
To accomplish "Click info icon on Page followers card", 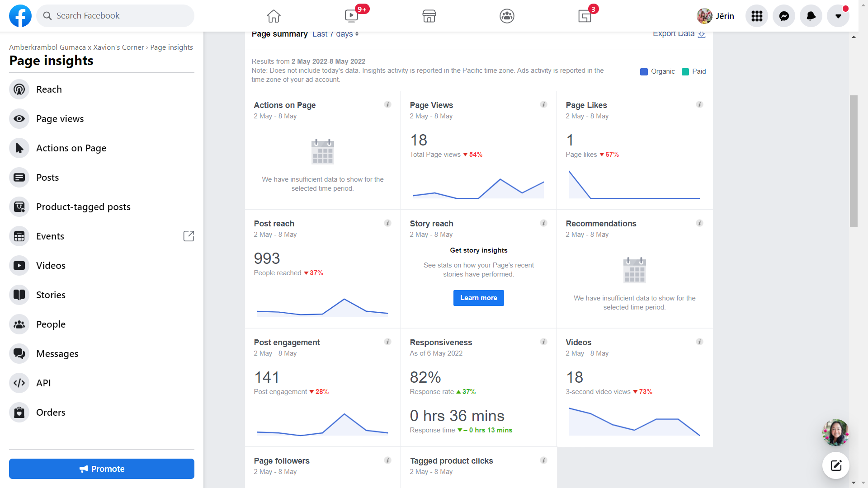I will (387, 460).
